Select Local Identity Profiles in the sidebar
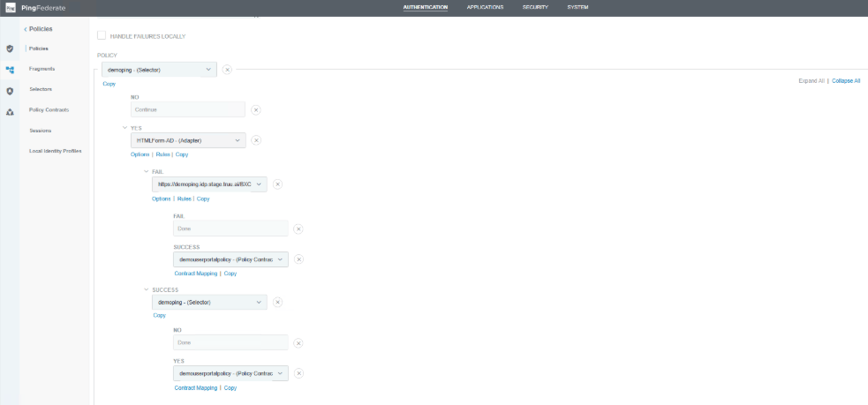Viewport: 868px width, 405px height. coord(56,151)
